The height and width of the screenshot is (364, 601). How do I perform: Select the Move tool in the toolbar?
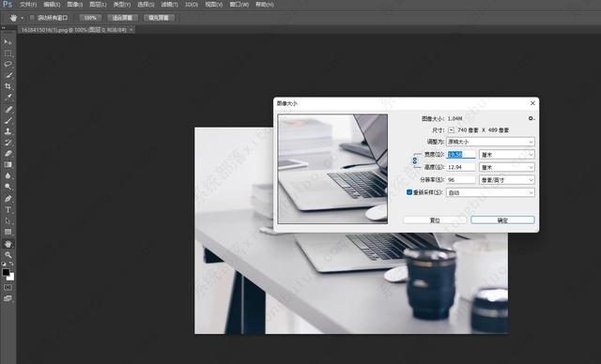tap(8, 42)
